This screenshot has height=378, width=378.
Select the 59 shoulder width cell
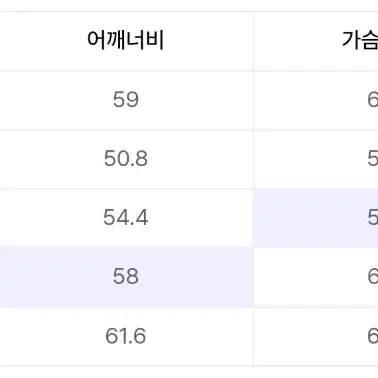[126, 100]
